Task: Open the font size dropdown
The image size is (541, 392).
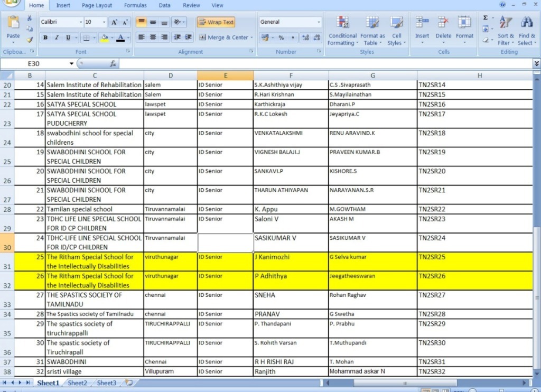Action: coord(104,22)
